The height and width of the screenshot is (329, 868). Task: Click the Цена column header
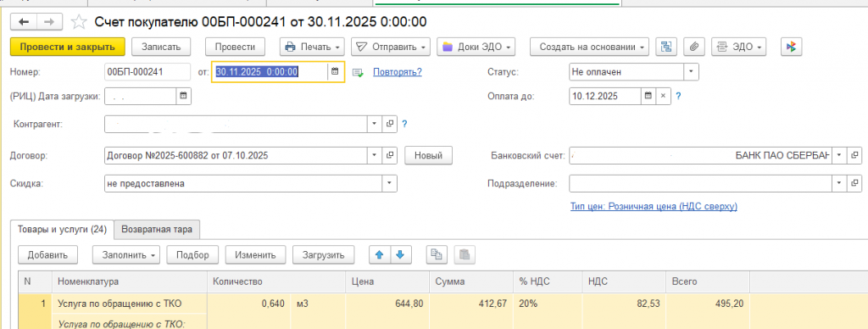click(x=387, y=282)
